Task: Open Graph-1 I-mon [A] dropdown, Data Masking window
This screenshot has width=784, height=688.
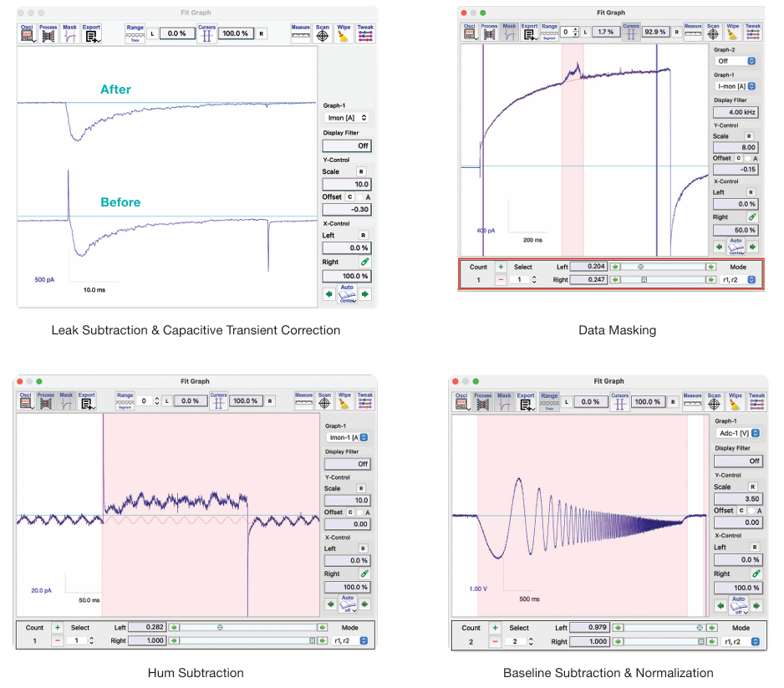Action: pyautogui.click(x=736, y=86)
